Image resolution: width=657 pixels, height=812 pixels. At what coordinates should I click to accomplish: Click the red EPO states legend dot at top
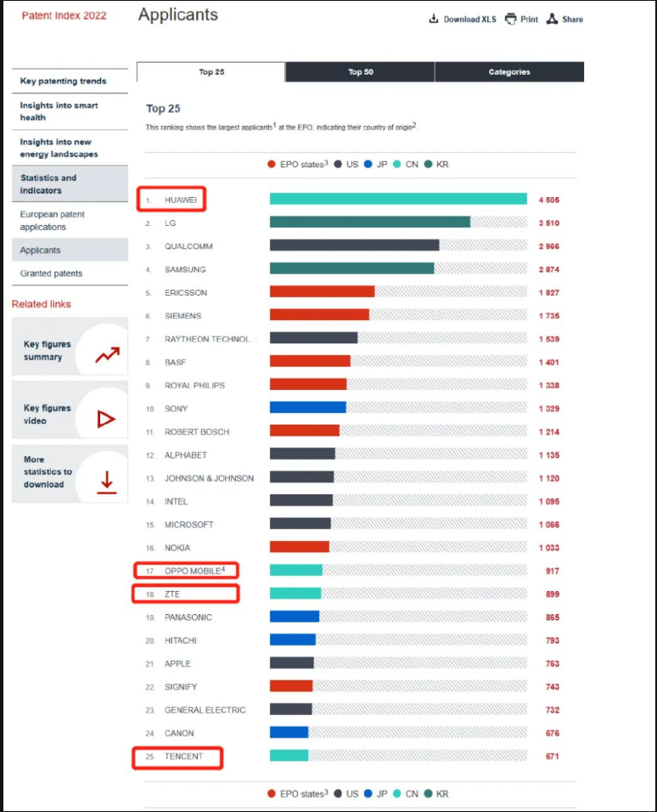272,165
